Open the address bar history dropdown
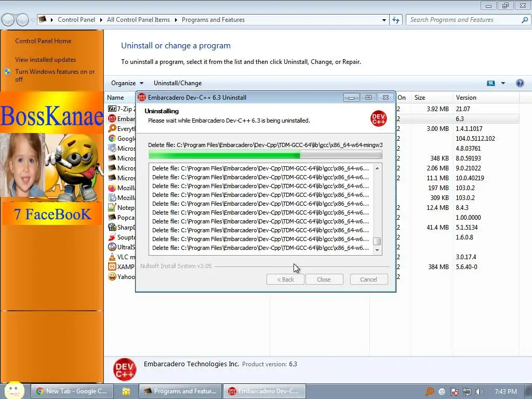The height and width of the screenshot is (399, 532). tap(384, 20)
